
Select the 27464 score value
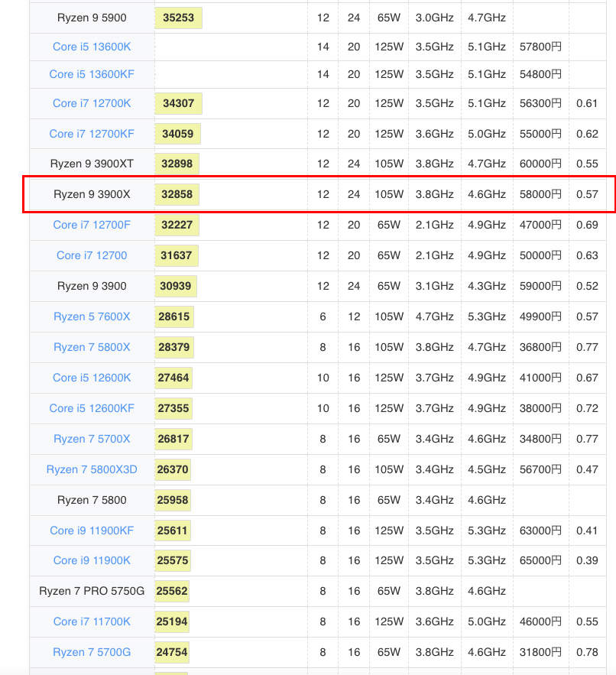tap(173, 378)
